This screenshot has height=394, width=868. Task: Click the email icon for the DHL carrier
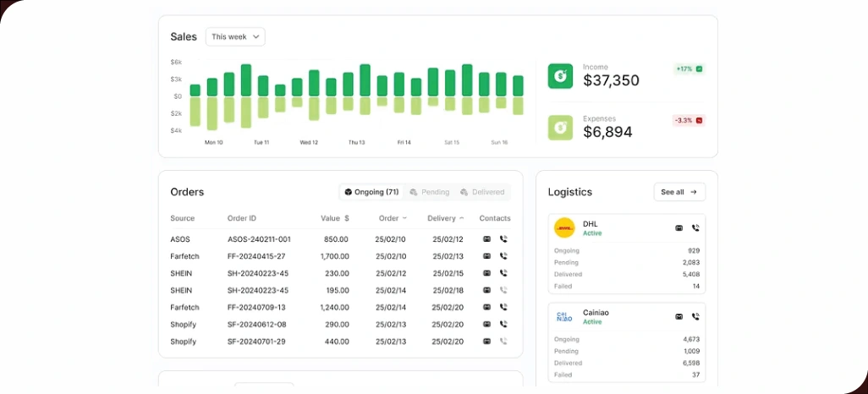(x=678, y=228)
